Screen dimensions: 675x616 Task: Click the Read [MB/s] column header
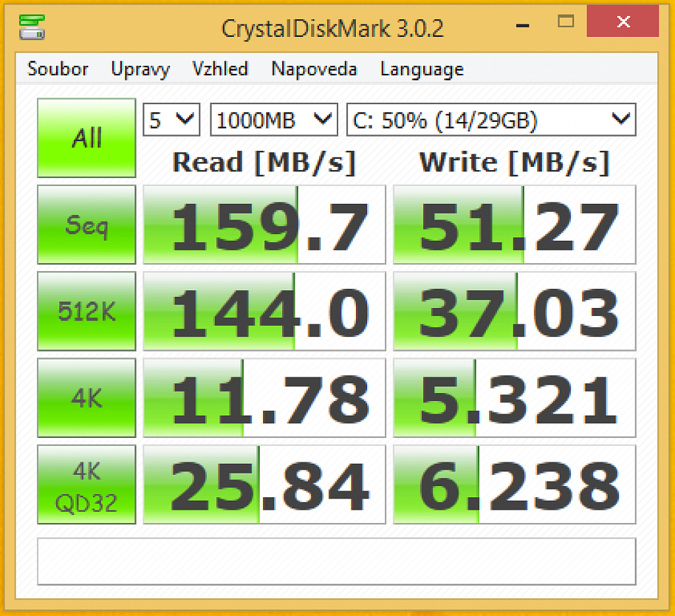click(264, 162)
